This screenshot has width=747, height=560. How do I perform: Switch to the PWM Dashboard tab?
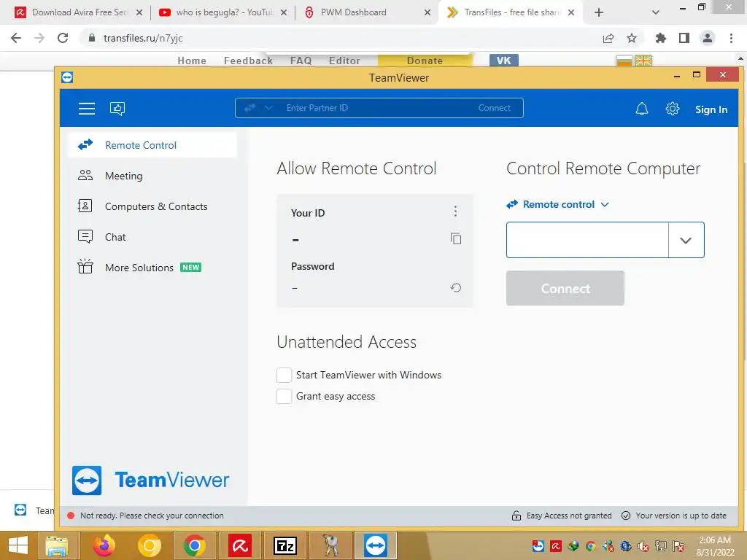[365, 12]
